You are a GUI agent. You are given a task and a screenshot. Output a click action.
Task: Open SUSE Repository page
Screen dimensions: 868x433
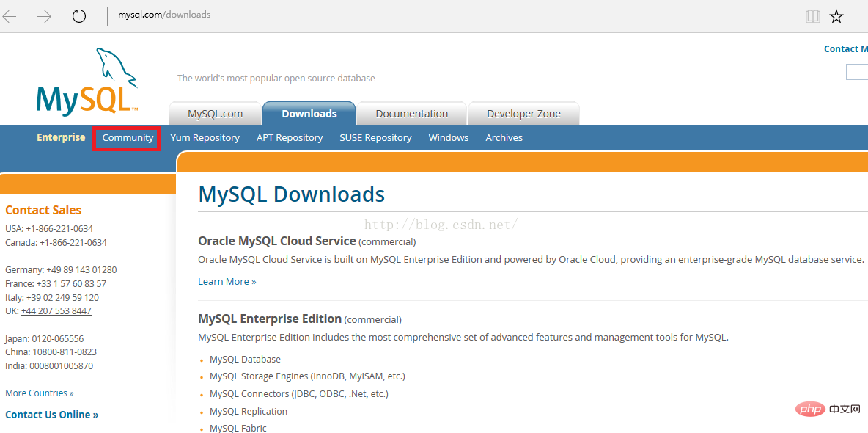coord(375,137)
